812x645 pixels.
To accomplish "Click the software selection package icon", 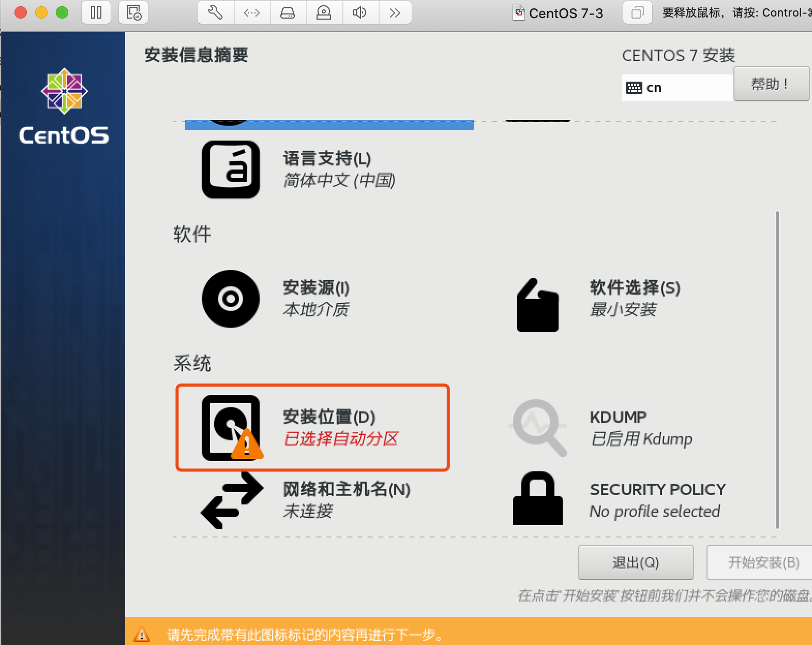I will point(538,305).
